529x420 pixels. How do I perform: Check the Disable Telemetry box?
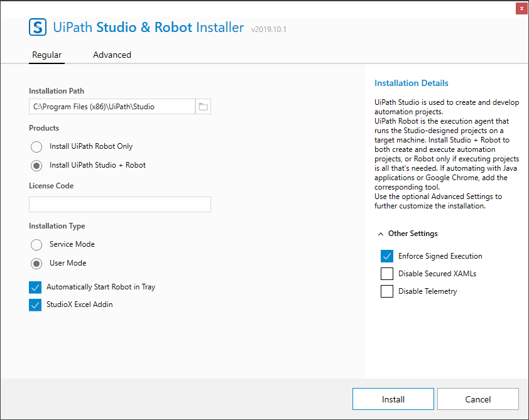(x=387, y=291)
